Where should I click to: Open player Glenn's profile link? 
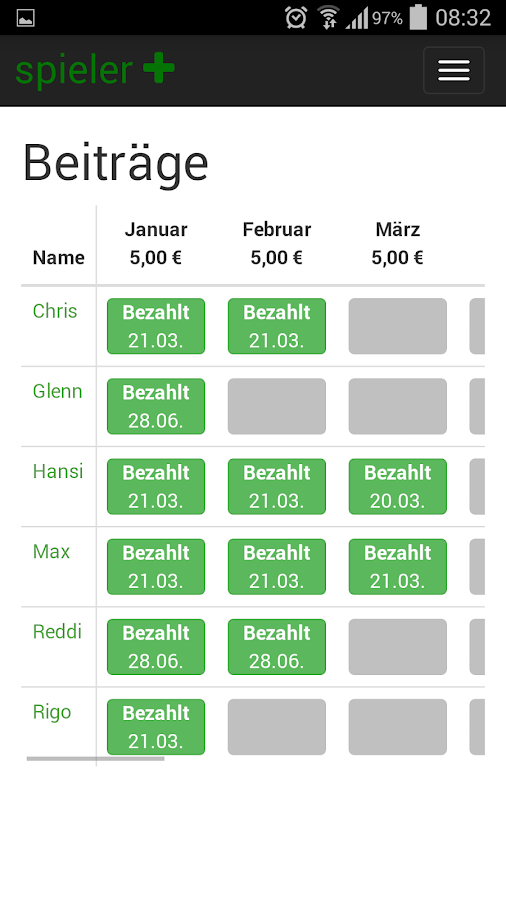tap(57, 391)
